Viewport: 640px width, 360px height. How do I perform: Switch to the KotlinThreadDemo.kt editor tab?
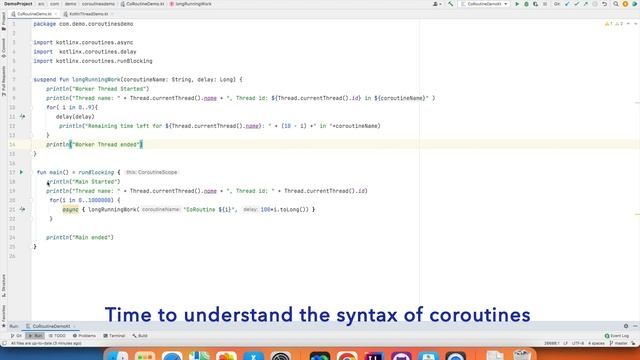(x=88, y=14)
